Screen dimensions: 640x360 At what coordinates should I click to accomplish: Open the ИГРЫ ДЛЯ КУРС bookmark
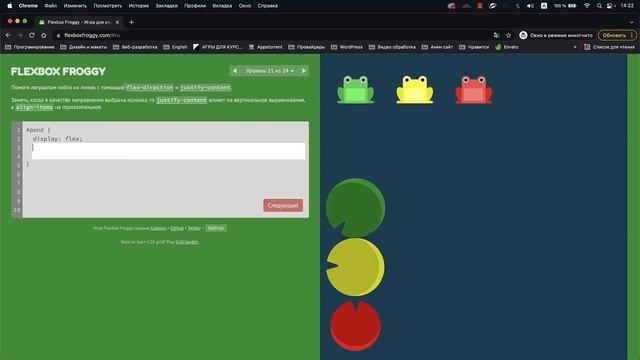point(218,47)
